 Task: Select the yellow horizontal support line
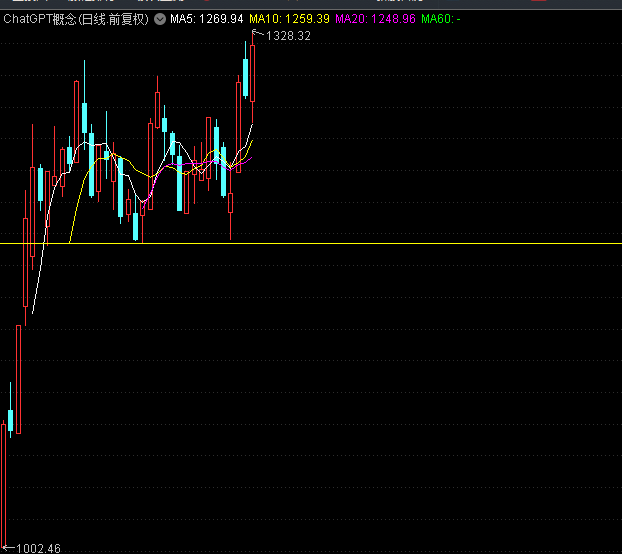click(x=311, y=243)
